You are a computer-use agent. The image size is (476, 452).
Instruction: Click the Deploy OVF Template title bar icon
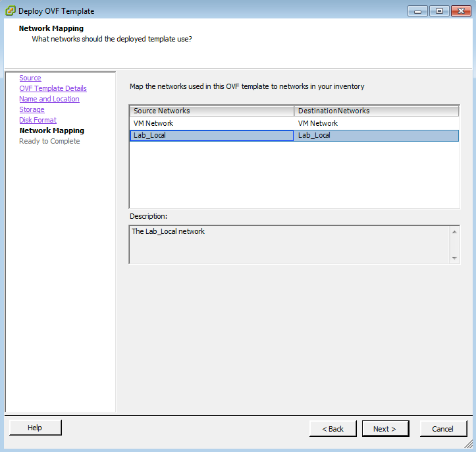[11, 11]
